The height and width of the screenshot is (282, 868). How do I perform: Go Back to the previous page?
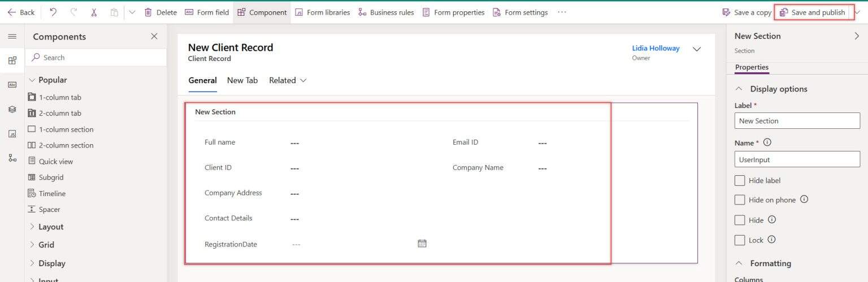(21, 12)
